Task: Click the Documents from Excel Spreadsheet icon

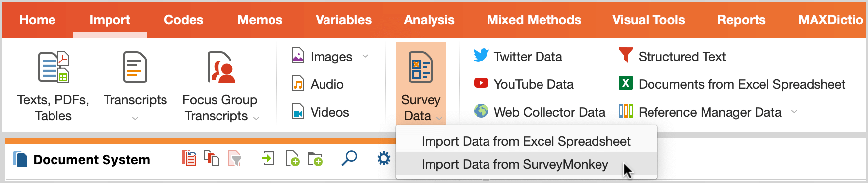Action: click(x=626, y=83)
